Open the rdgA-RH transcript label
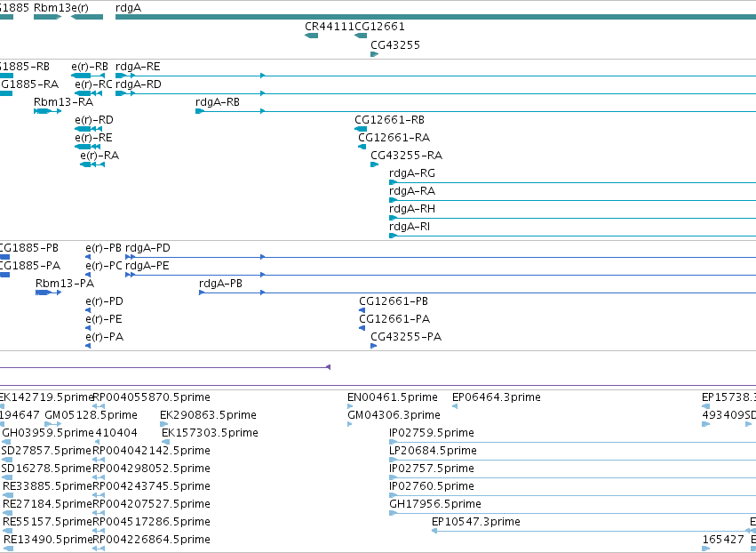 coord(412,209)
